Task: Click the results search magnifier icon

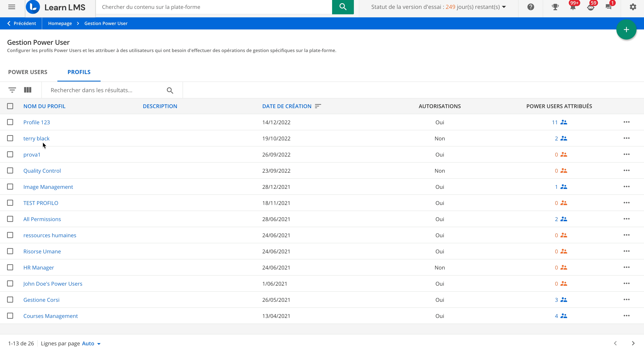Action: pyautogui.click(x=170, y=91)
